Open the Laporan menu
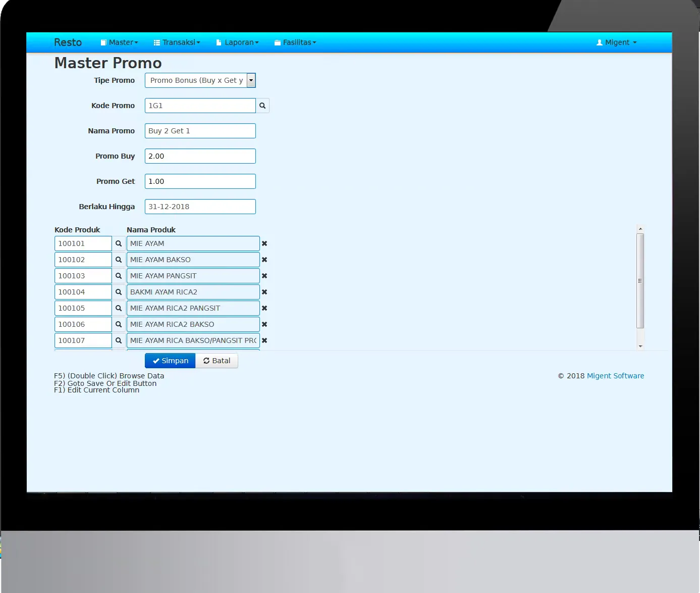Screen dimensions: 700x593 [x=237, y=42]
